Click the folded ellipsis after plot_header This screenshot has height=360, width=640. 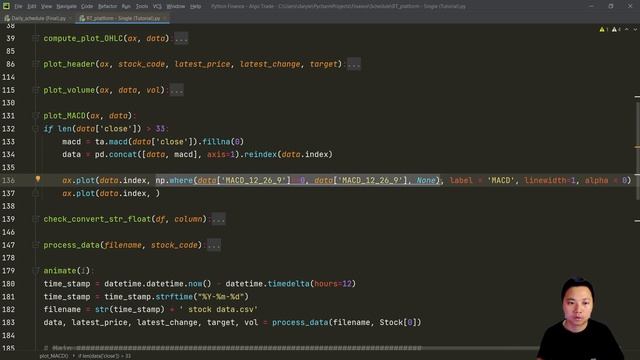[x=353, y=64]
